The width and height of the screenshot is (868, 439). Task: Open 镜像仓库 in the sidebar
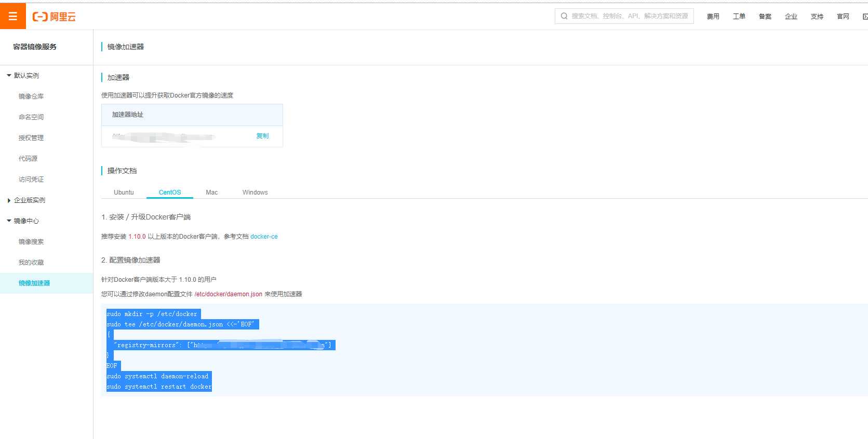click(31, 97)
